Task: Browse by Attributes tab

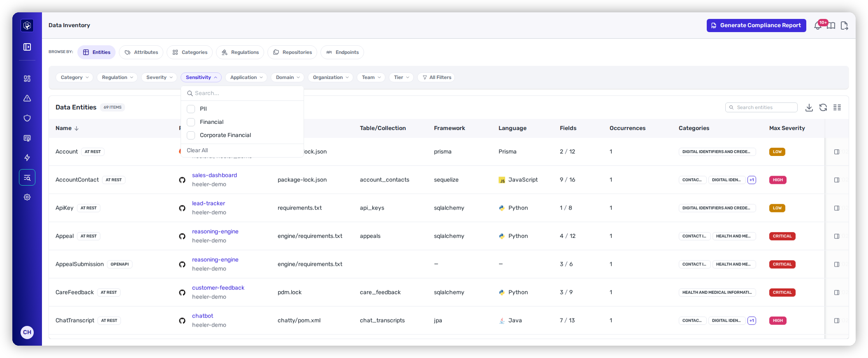Action: [141, 52]
